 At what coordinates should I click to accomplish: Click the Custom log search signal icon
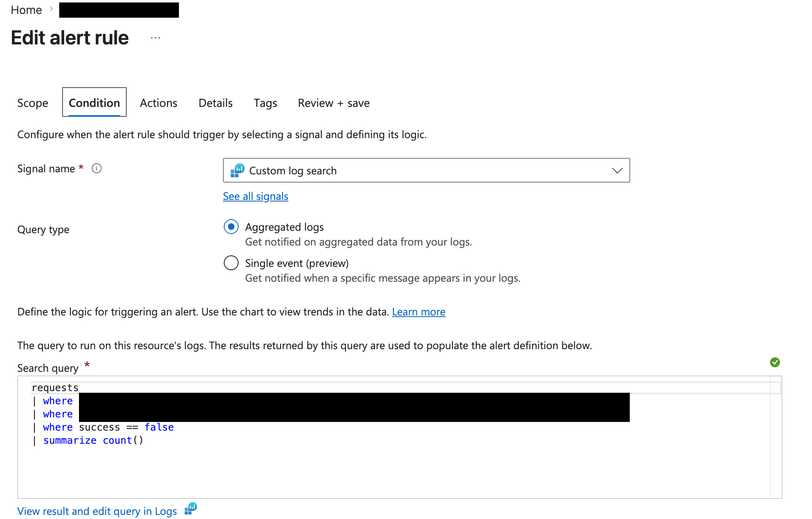[237, 170]
